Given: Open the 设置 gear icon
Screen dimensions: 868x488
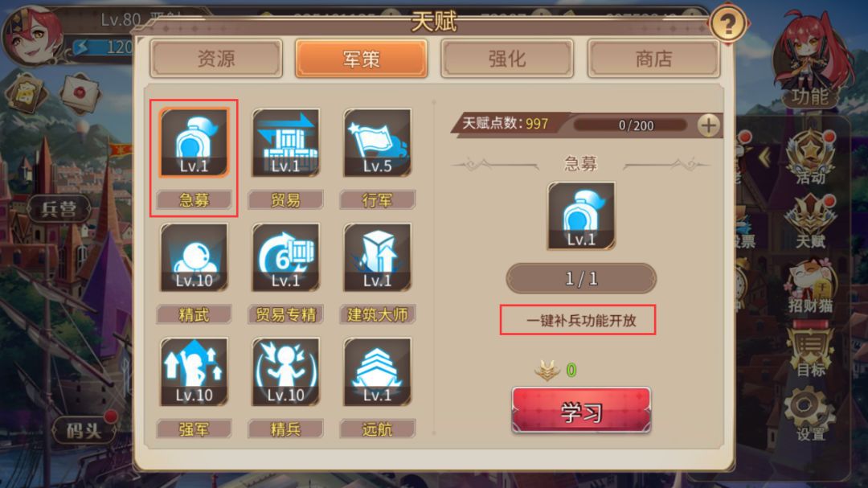Looking at the screenshot, I should click(x=810, y=414).
